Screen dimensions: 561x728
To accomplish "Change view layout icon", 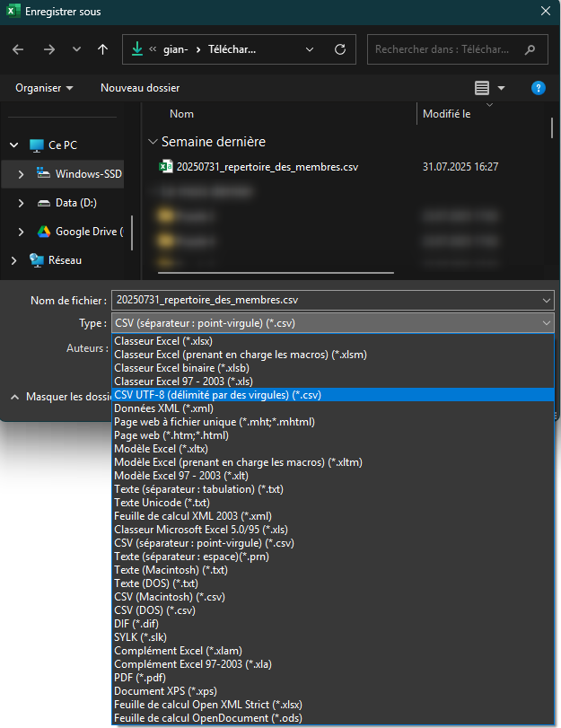I will click(x=482, y=88).
